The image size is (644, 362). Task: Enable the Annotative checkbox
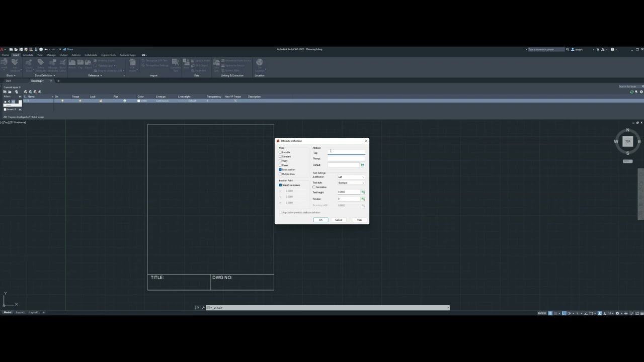[314, 187]
